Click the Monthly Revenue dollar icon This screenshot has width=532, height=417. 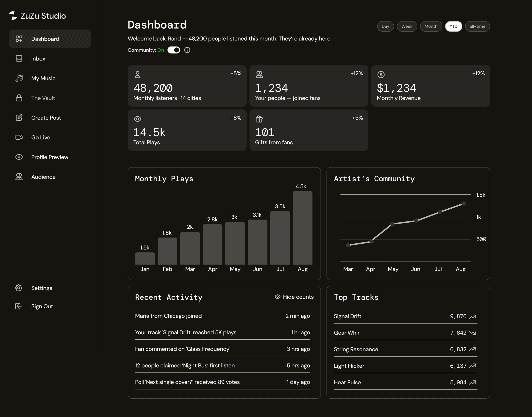click(381, 75)
